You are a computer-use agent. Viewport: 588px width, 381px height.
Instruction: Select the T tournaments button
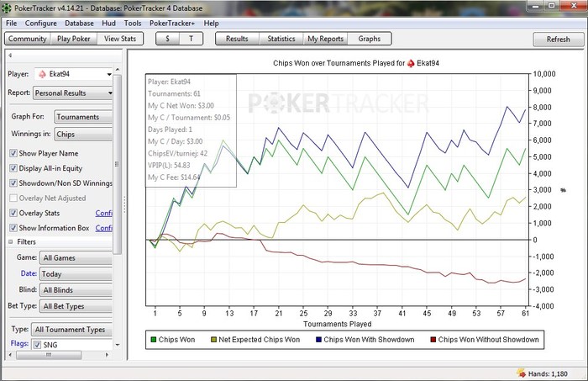coord(192,39)
